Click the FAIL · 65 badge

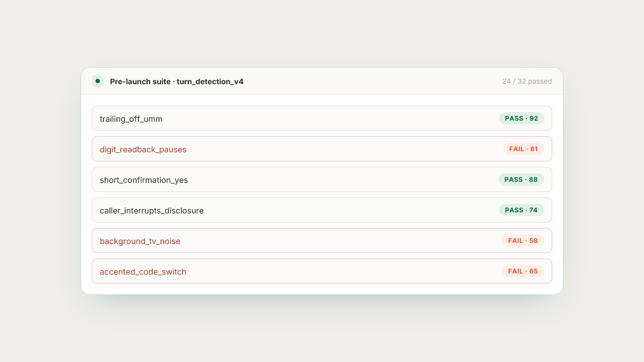point(523,271)
